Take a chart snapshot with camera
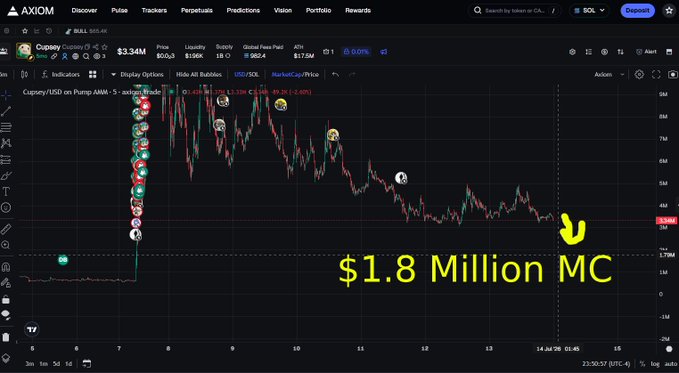Screen dimensions: 679x373 coord(673,75)
